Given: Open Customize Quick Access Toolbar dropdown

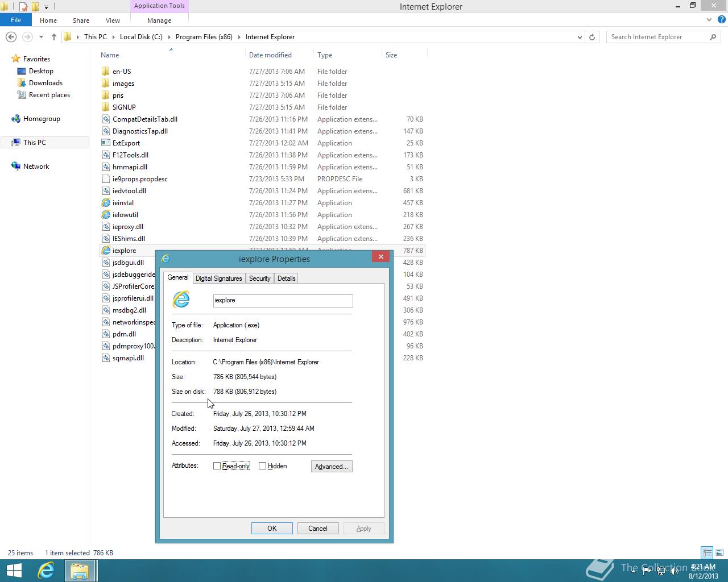Looking at the screenshot, I should click(x=47, y=7).
